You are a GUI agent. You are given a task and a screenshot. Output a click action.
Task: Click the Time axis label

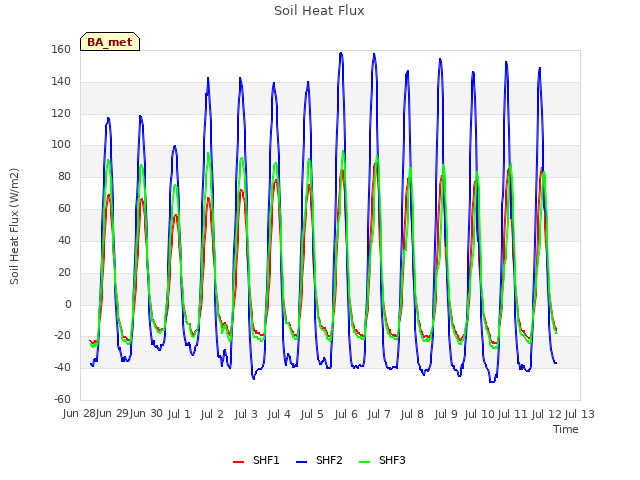click(x=566, y=429)
